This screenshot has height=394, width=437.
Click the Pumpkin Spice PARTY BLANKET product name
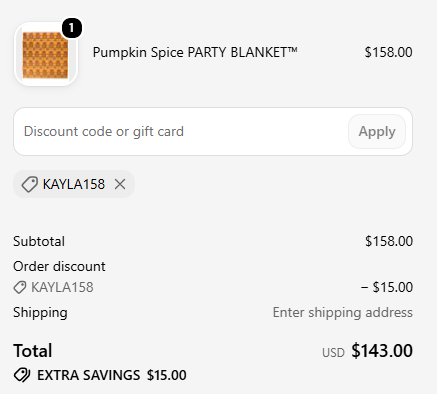pyautogui.click(x=195, y=52)
